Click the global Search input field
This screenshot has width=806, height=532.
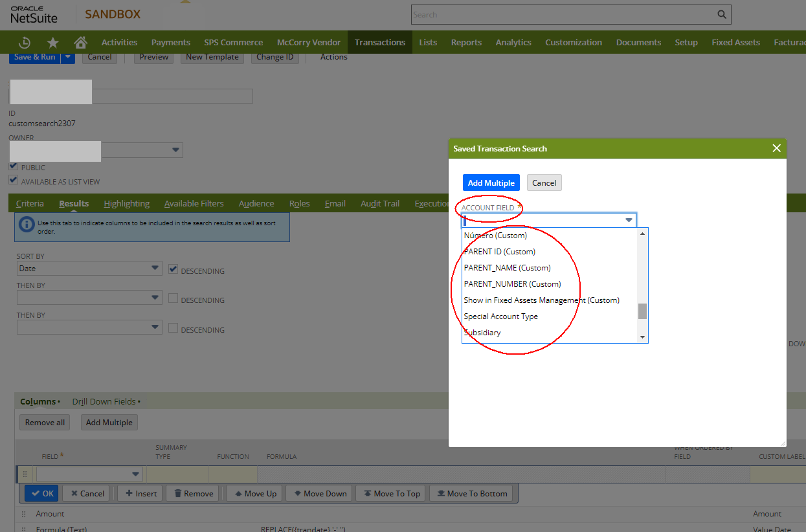(x=563, y=14)
